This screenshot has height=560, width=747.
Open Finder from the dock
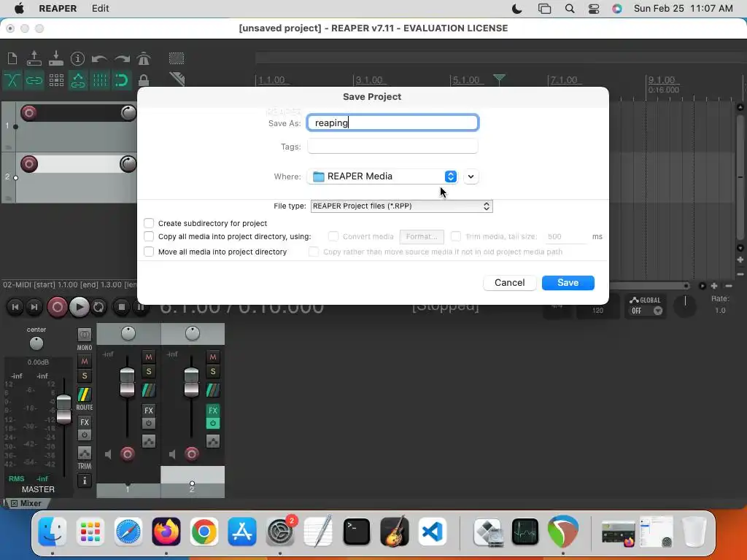52,532
